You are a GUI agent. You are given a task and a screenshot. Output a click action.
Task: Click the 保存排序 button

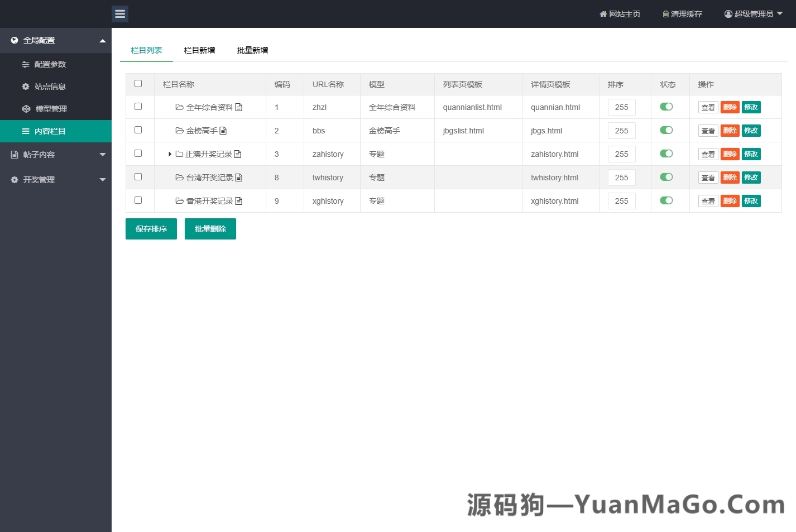pos(151,229)
